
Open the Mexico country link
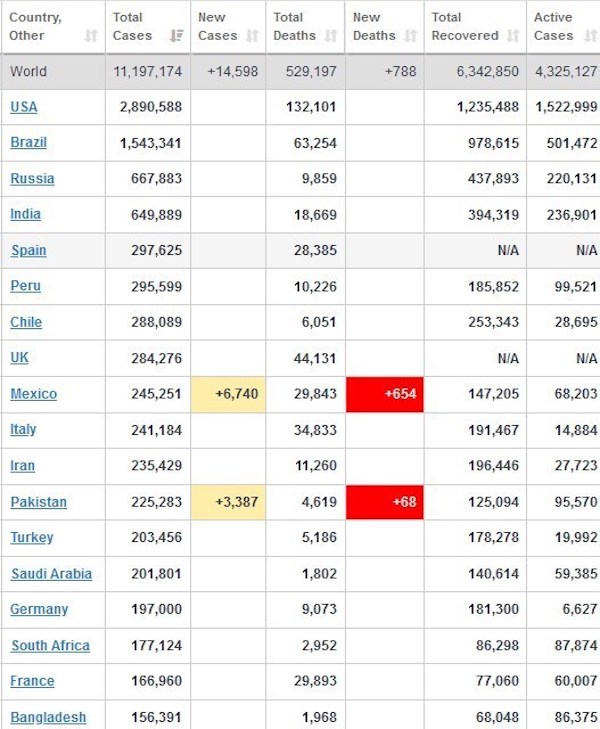coord(33,394)
